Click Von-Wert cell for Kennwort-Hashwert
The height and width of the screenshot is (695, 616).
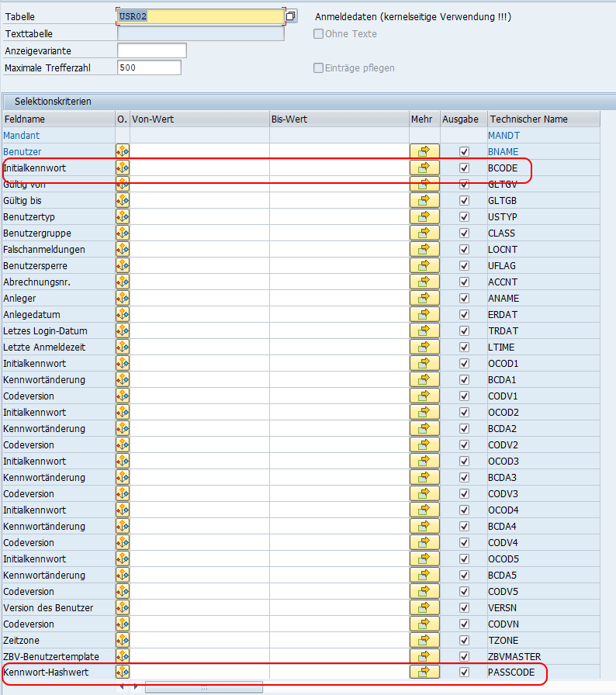click(x=199, y=673)
